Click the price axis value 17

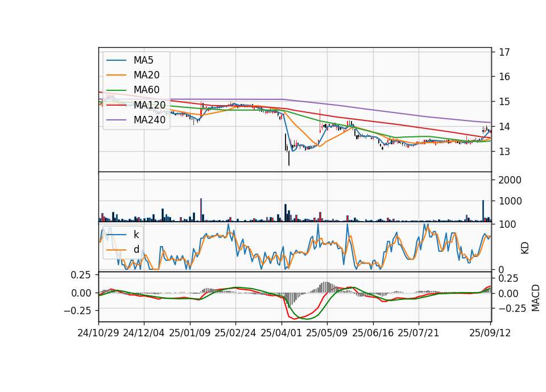click(x=504, y=52)
